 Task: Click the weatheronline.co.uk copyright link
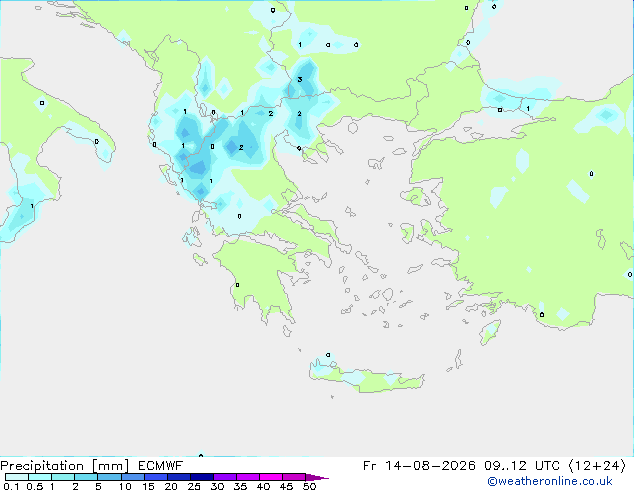[549, 481]
